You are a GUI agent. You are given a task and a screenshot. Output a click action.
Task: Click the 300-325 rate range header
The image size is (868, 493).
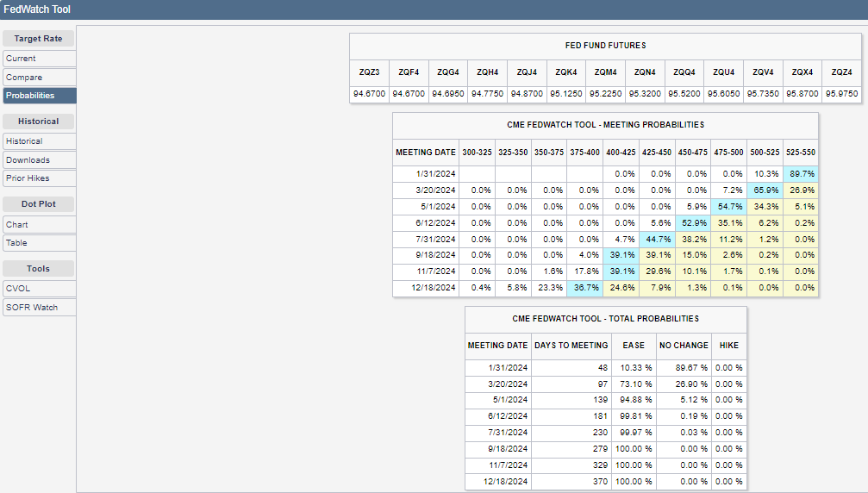[478, 153]
